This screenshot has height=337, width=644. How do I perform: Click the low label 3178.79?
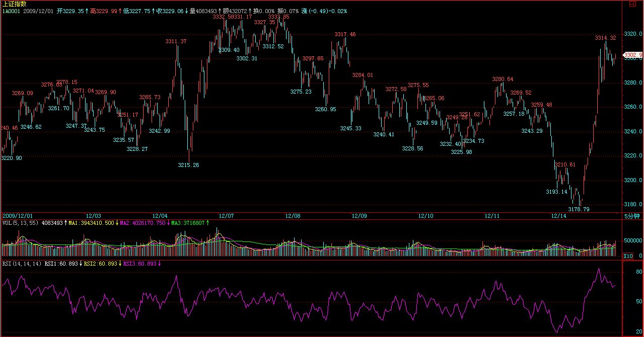pyautogui.click(x=579, y=209)
